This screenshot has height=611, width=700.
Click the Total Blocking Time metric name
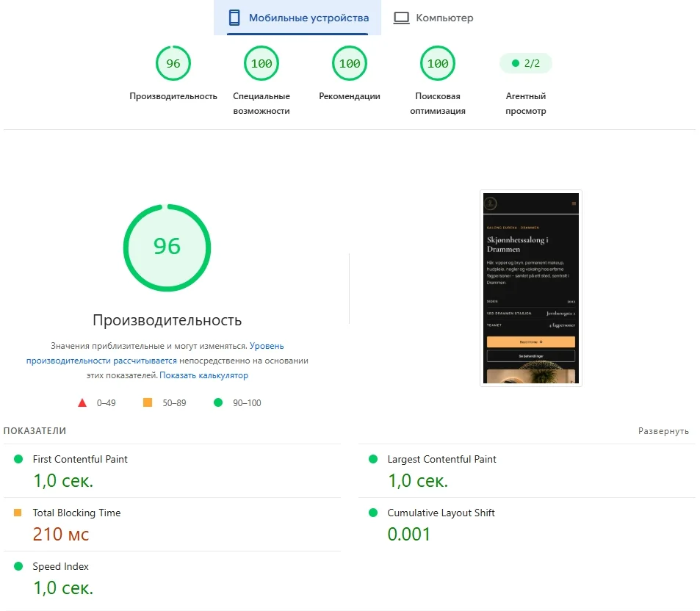pos(76,513)
